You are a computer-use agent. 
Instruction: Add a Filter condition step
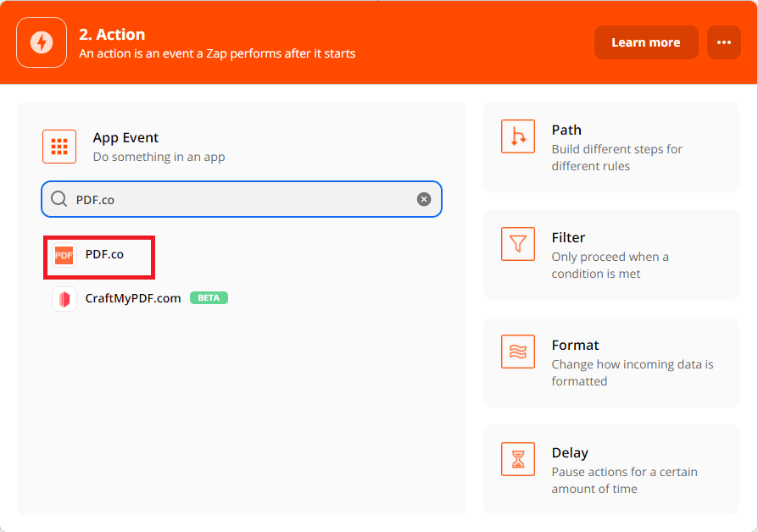pos(610,254)
